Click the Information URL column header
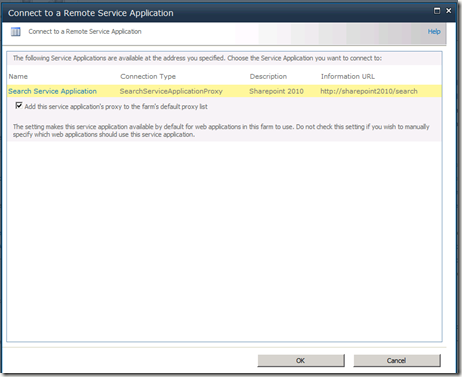462x377 pixels. pyautogui.click(x=348, y=76)
